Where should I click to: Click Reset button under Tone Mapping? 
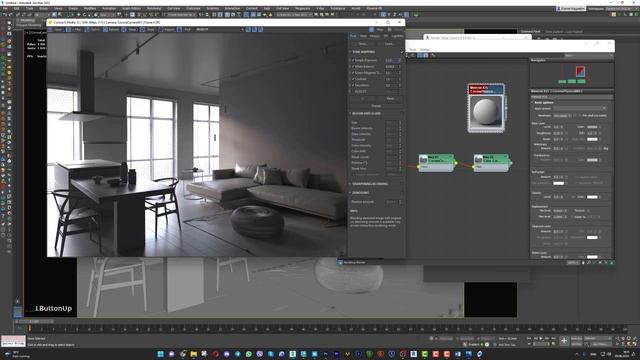tap(390, 99)
